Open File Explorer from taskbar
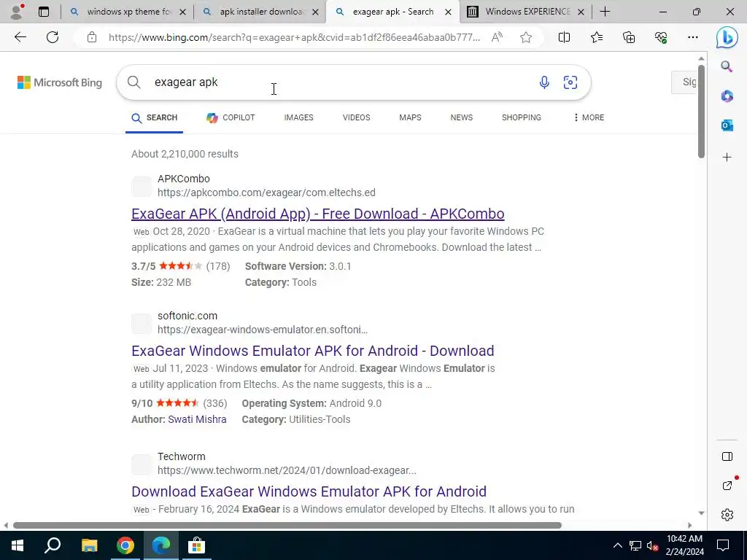This screenshot has width=747, height=560. [89, 545]
